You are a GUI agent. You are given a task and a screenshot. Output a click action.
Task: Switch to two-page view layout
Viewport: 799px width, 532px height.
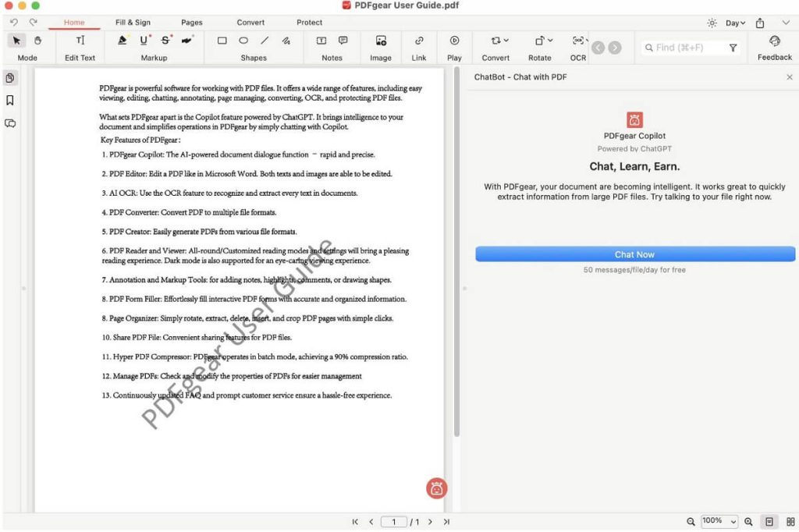[790, 522]
